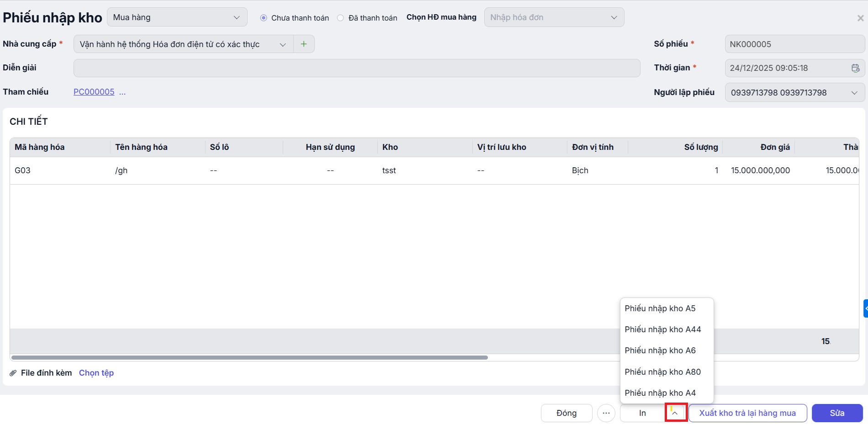Click the Số phiếu field NK000005

click(x=794, y=44)
